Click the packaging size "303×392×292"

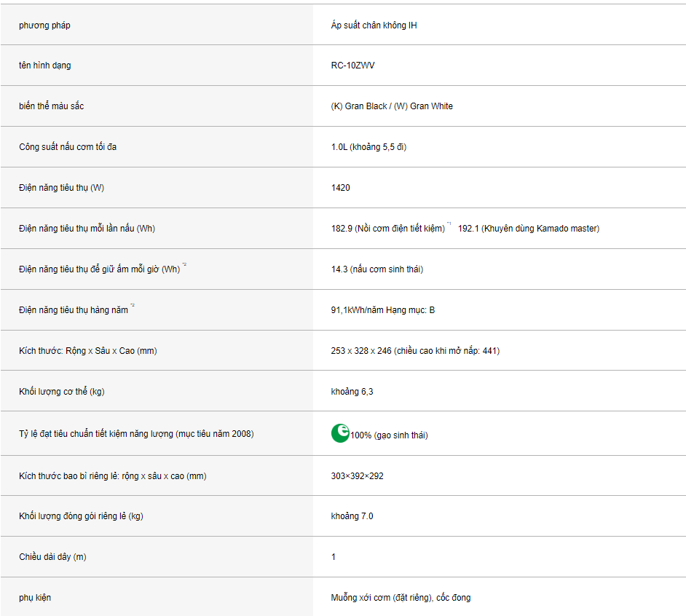tap(357, 476)
